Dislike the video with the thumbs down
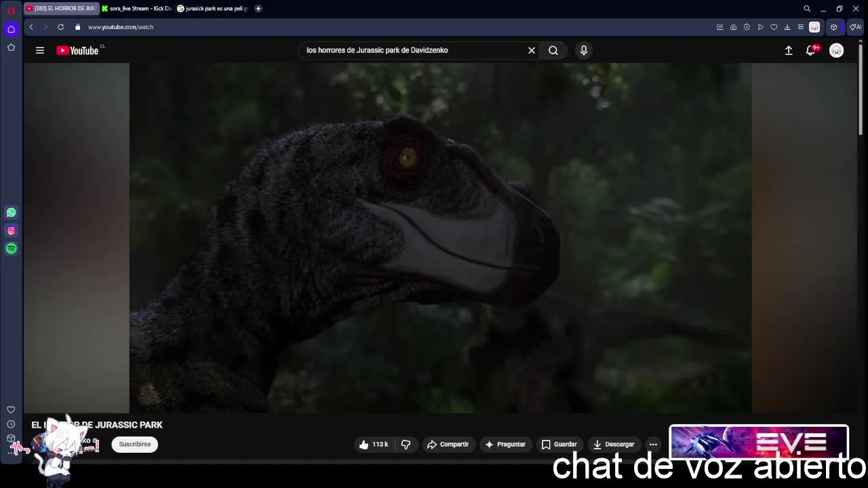The width and height of the screenshot is (868, 488). (x=406, y=445)
